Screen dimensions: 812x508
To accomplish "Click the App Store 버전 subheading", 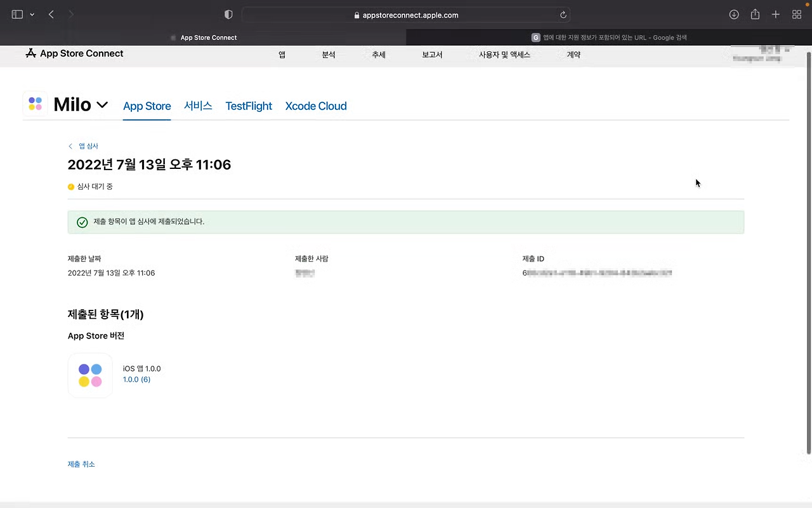I will (96, 336).
